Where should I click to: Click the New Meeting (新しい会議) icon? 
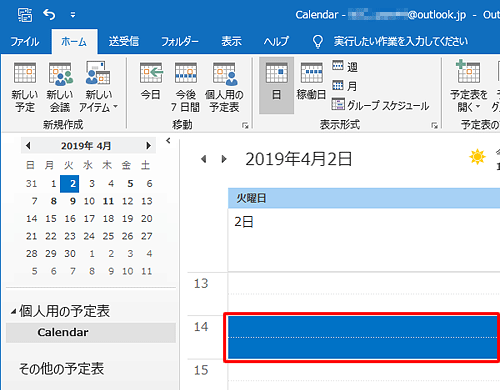(60, 87)
